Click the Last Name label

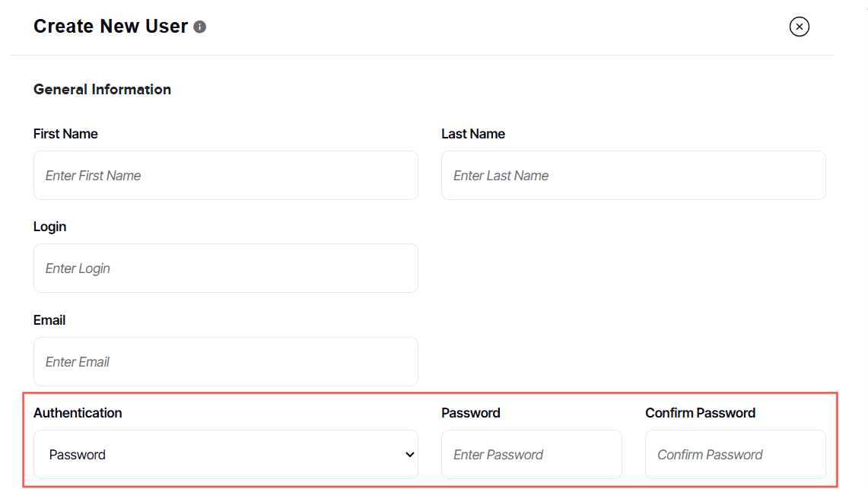[x=473, y=134]
